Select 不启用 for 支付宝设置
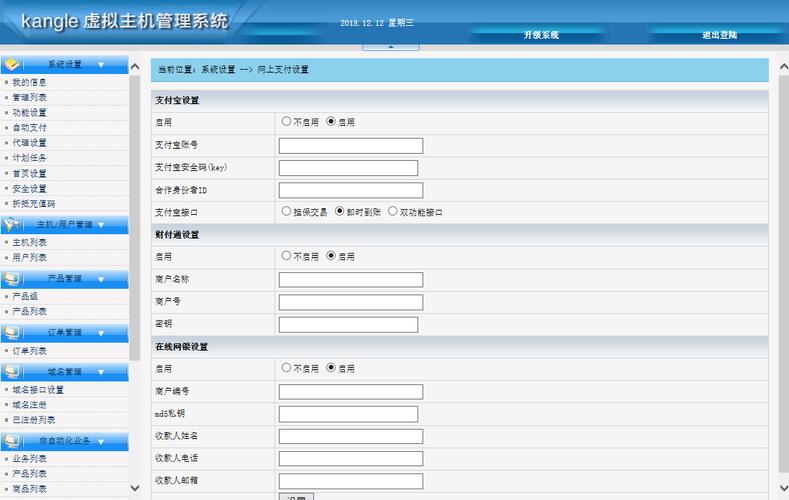This screenshot has width=789, height=500. coord(286,121)
